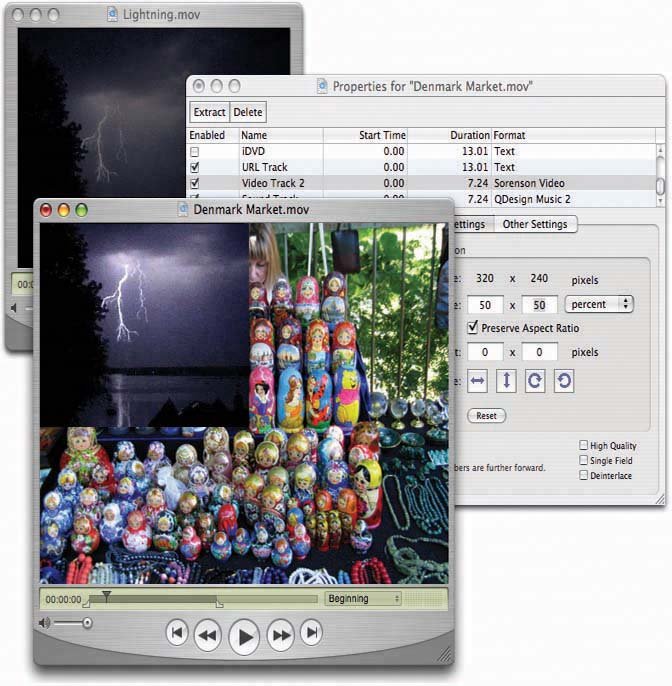The width and height of the screenshot is (672, 686).
Task: Open the Beginning chapter dropdown
Action: click(362, 598)
